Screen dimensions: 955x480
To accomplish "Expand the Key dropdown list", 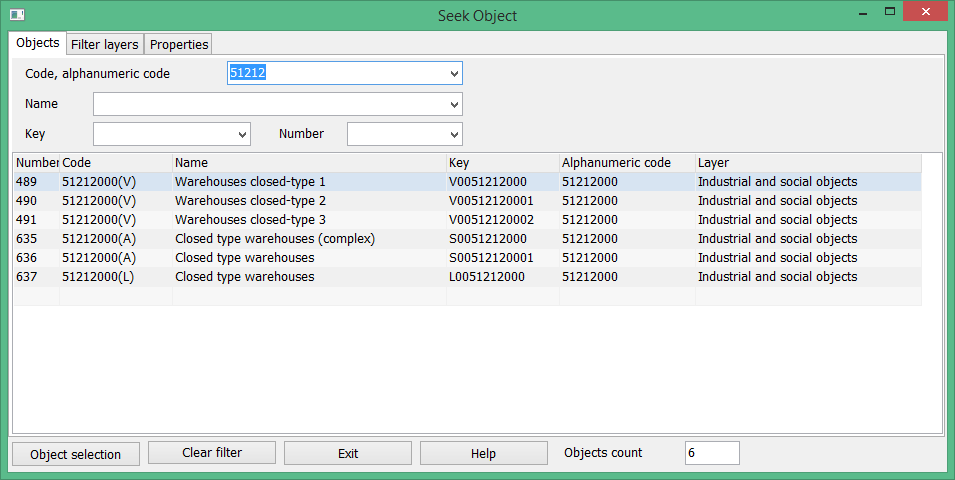I will pos(242,134).
